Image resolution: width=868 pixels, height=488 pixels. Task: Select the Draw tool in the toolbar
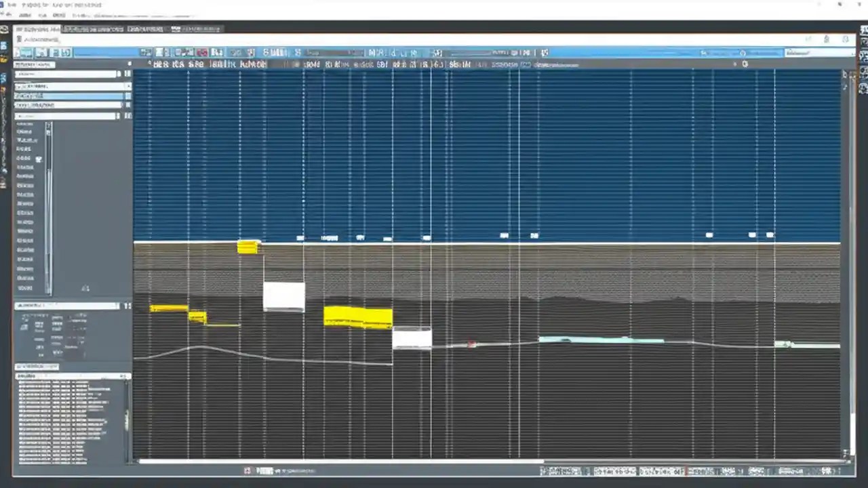(x=161, y=52)
